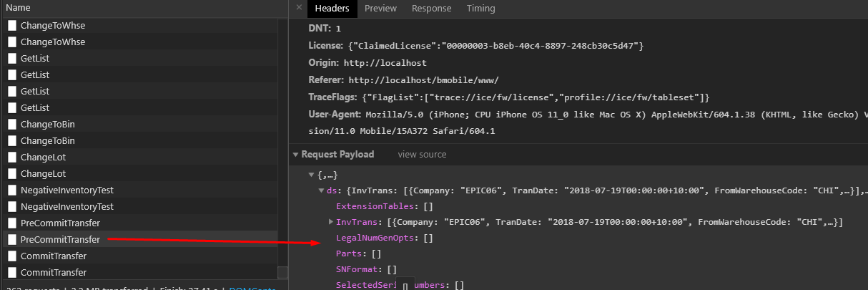
Task: Open the Headers tab
Action: pos(332,9)
